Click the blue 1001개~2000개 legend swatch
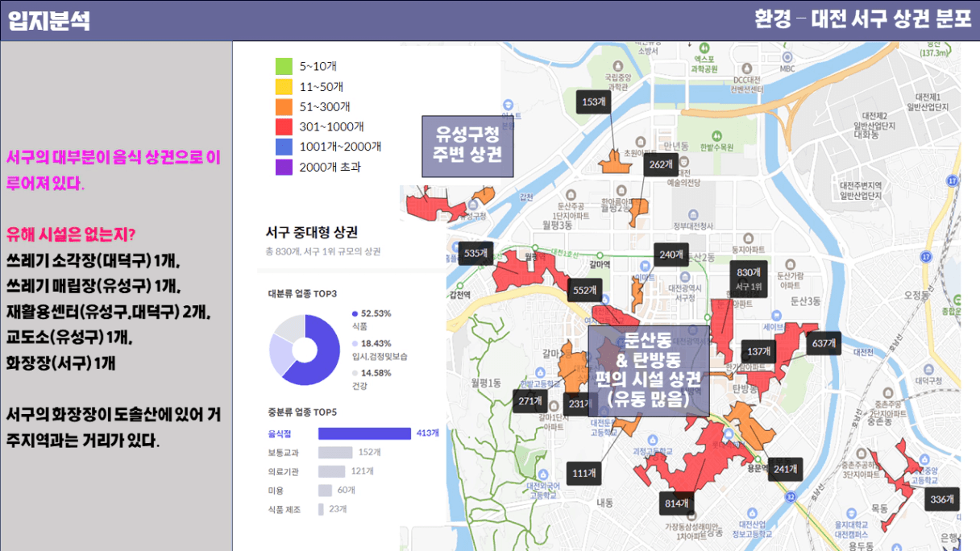The width and height of the screenshot is (980, 551). point(284,147)
